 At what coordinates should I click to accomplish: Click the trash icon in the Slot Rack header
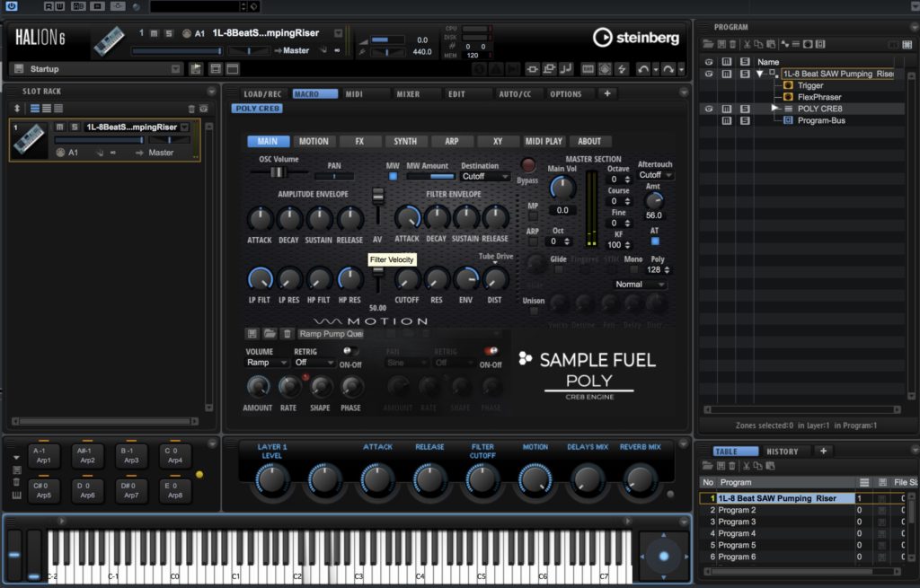point(191,109)
